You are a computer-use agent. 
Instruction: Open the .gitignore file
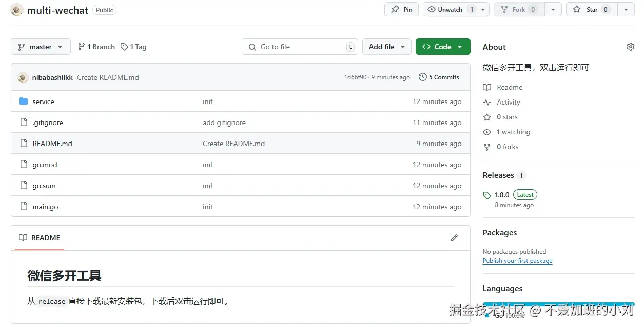coord(48,122)
